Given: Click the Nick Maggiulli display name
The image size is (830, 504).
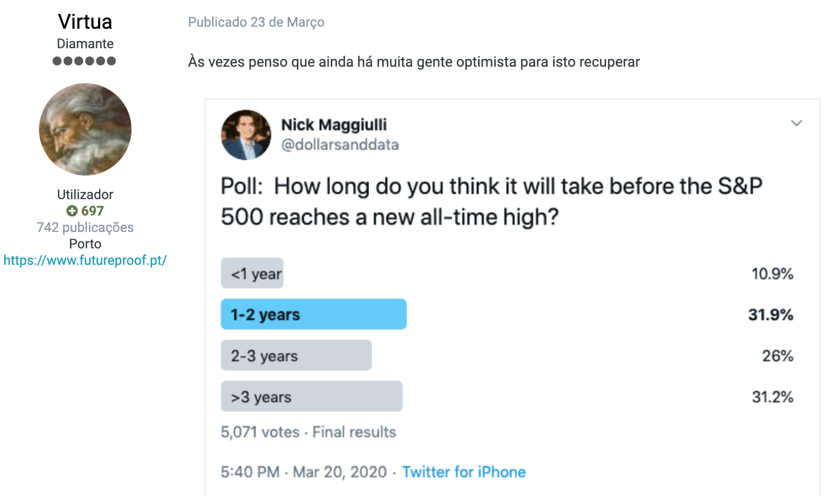Looking at the screenshot, I should (x=334, y=125).
